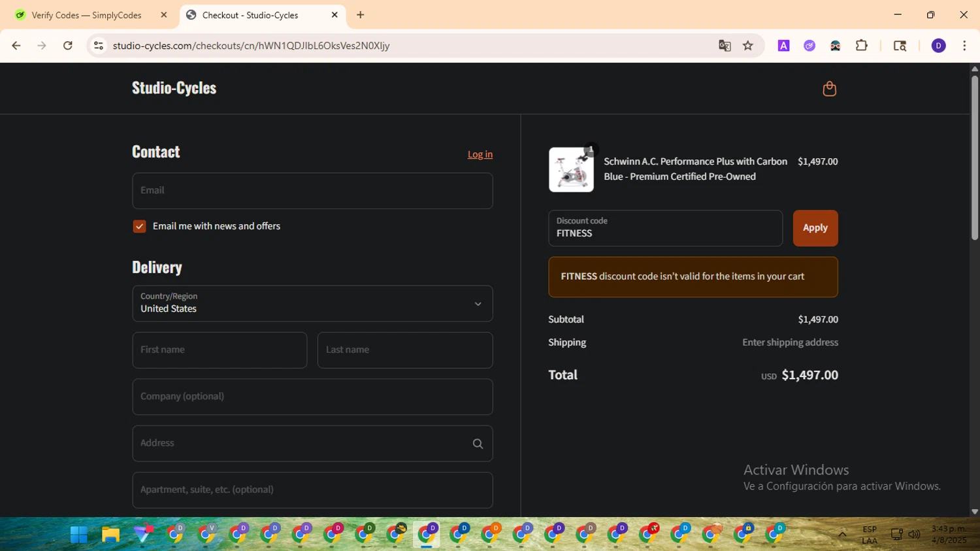Focus the Address field
Screen dimensions: 980x551
312,444
